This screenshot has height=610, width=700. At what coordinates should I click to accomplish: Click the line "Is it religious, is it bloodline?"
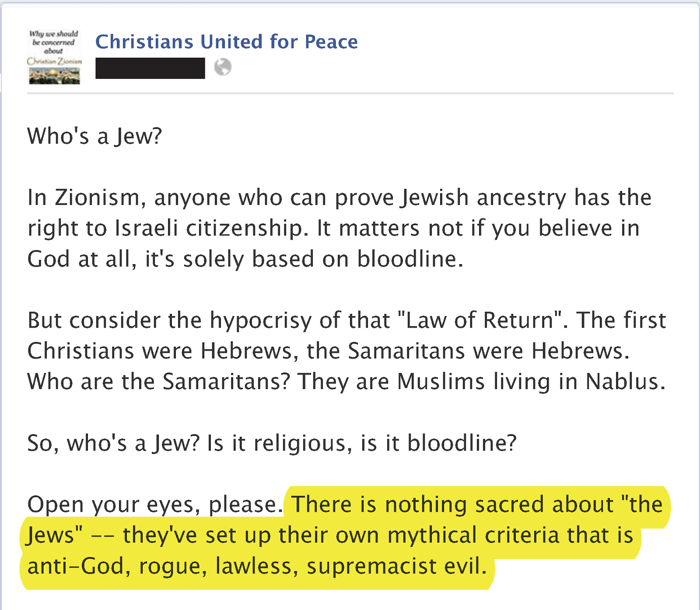362,443
